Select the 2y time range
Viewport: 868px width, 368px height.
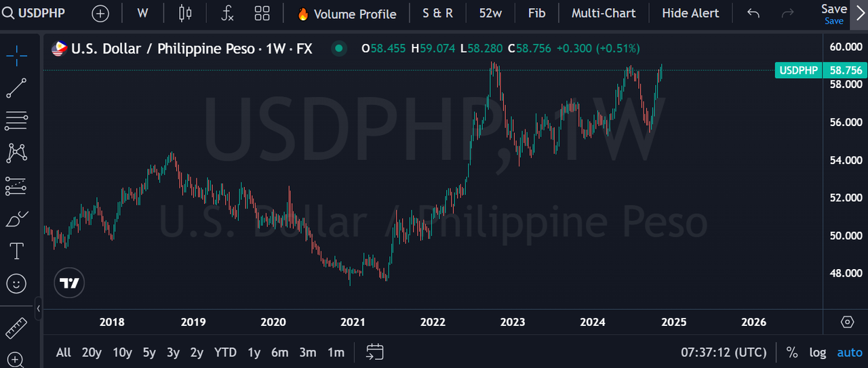coord(197,352)
